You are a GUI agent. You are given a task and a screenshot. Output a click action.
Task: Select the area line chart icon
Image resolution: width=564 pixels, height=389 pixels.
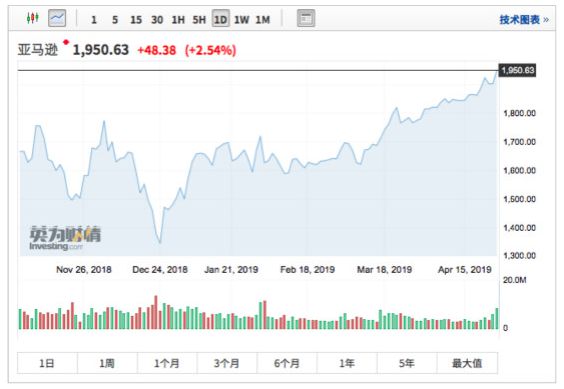[57, 18]
